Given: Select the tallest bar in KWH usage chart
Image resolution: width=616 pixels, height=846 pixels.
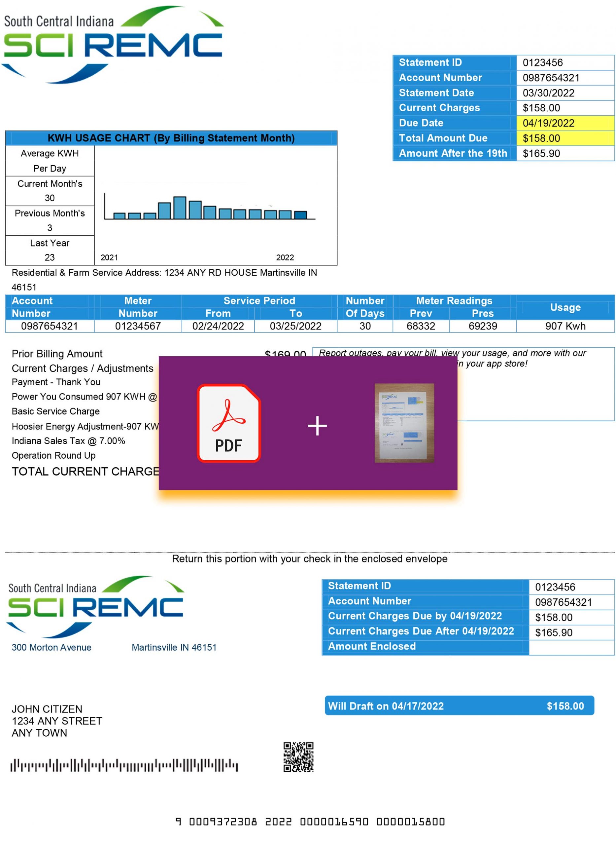Looking at the screenshot, I should tap(180, 208).
